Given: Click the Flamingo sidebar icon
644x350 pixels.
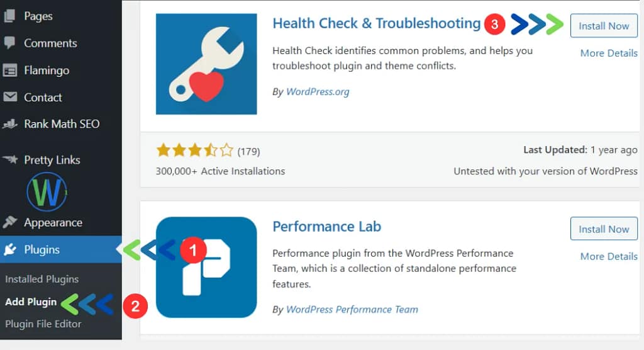Looking at the screenshot, I should coord(9,71).
